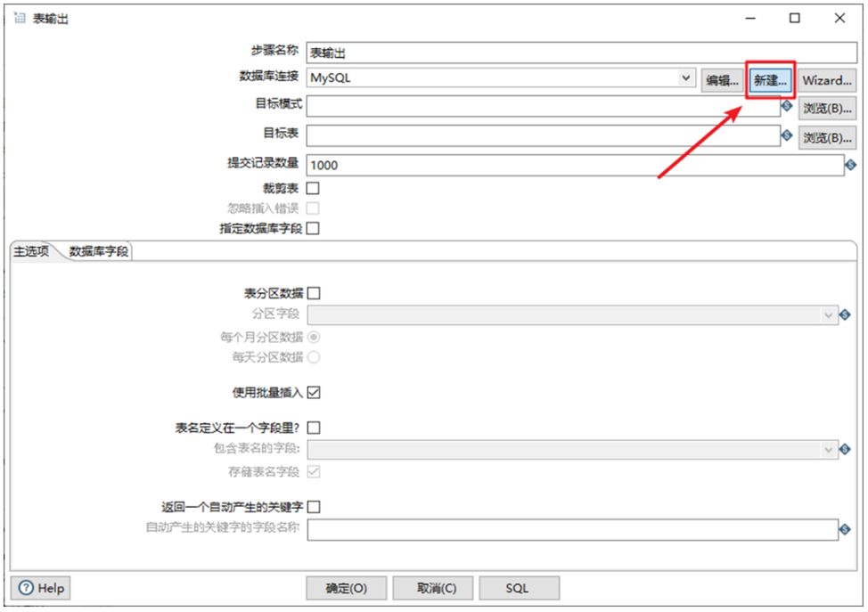Cancel with the 取消(C) button

[x=433, y=588]
